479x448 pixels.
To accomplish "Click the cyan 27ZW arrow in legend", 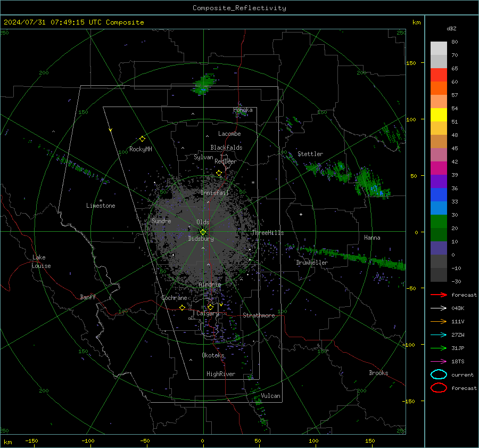I will (439, 335).
